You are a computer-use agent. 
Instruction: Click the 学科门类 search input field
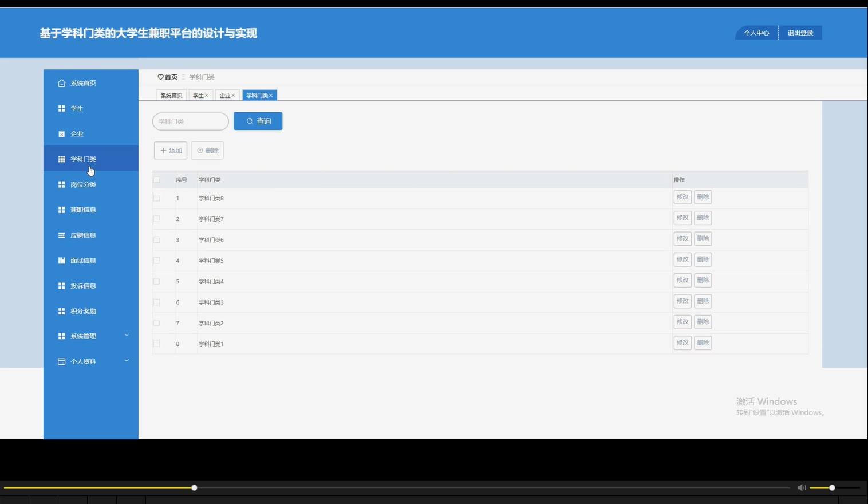coord(191,121)
